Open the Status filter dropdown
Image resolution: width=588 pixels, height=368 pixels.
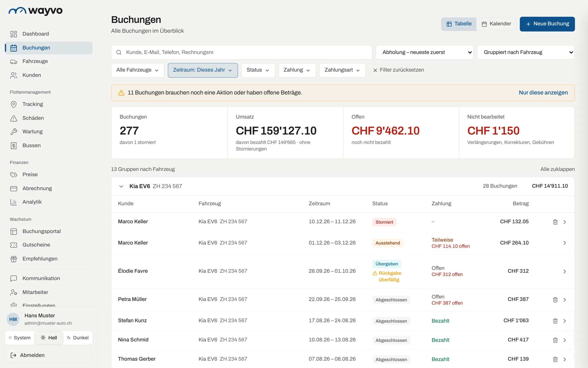[258, 70]
